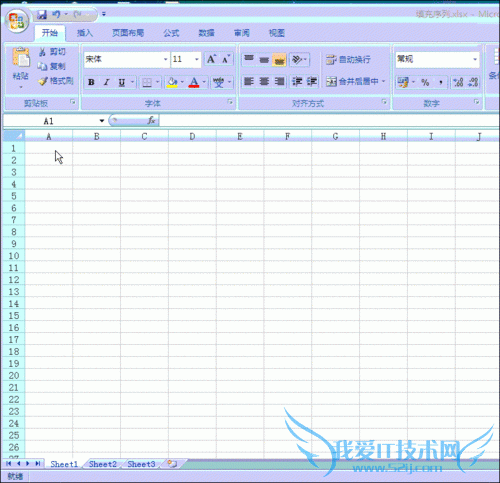Viewport: 500px width, 483px height.
Task: Apply red font color
Action: click(194, 82)
